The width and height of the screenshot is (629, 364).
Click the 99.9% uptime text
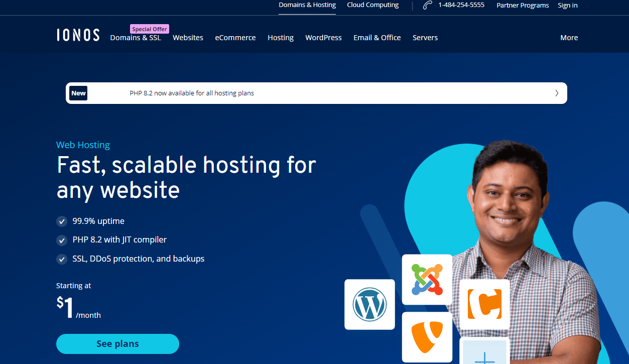point(98,221)
